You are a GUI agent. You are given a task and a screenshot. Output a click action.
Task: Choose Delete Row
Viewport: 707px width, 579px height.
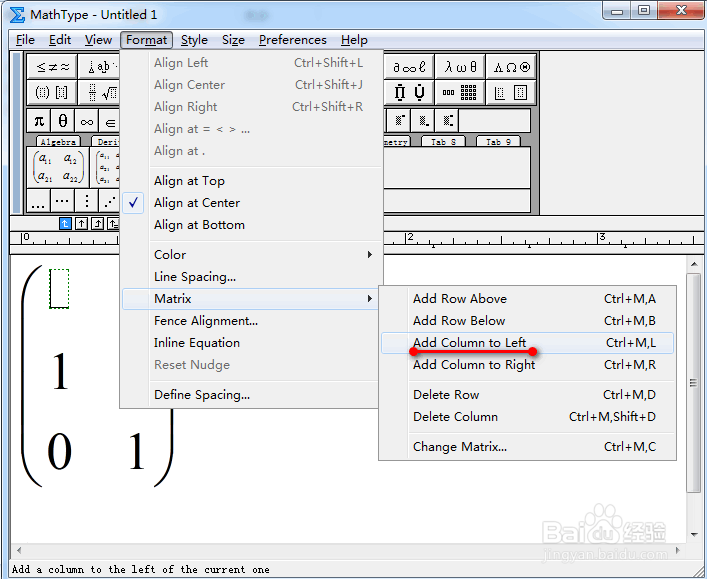[528, 395]
